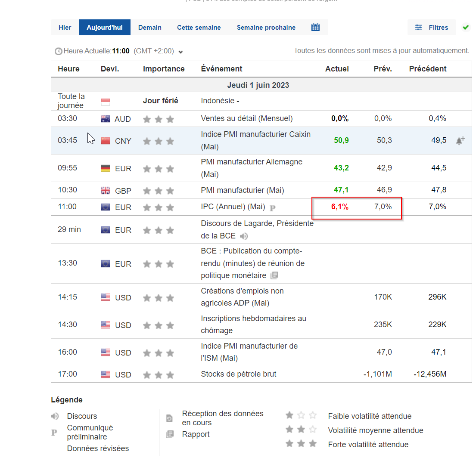Click the German flag on 09:55 row
Image resolution: width=476 pixels, height=467 pixels.
[106, 168]
